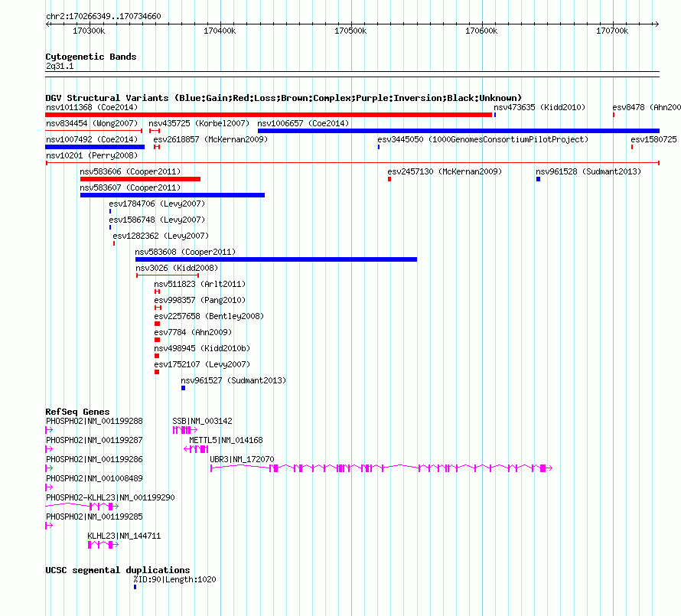Click the nsv1006657 (Coe2014) blue gain bar
681x616 pixels.
tap(458, 131)
